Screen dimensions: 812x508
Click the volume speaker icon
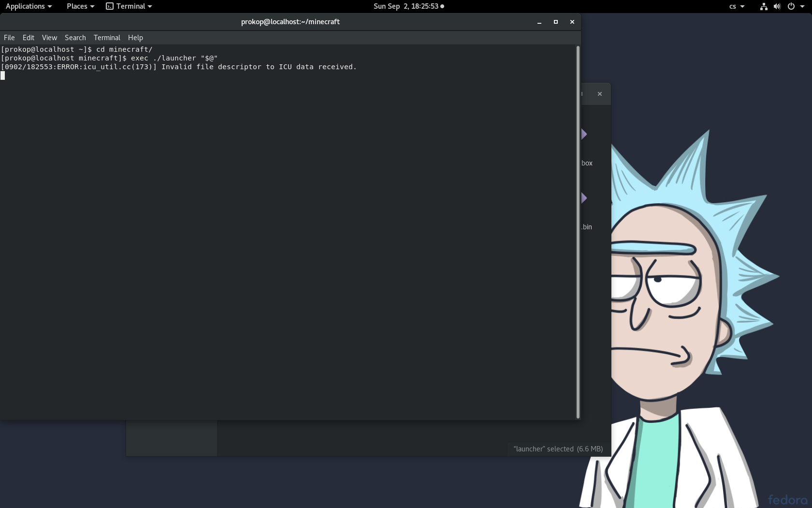777,6
